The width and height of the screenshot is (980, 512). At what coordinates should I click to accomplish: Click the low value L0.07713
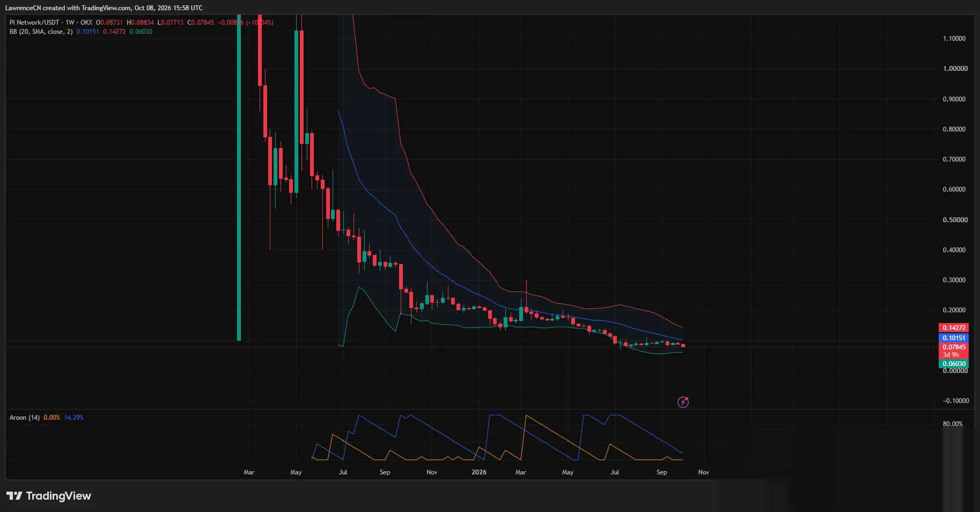pos(171,23)
